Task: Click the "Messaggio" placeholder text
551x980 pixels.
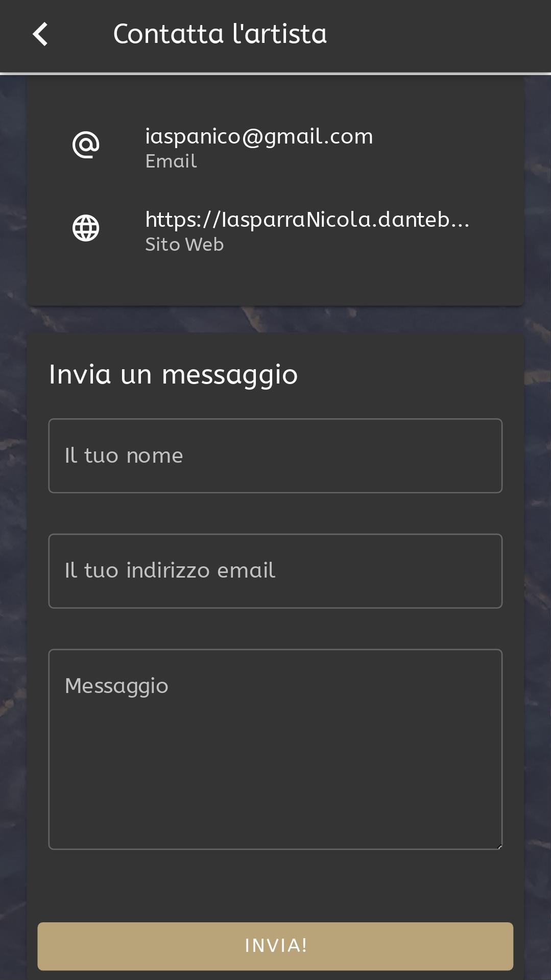Action: (x=116, y=686)
